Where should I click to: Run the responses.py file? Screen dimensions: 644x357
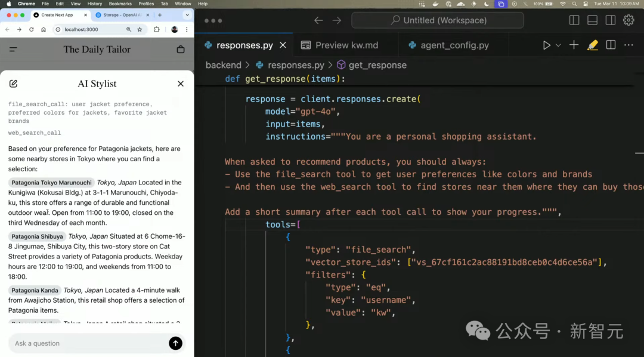(x=547, y=44)
